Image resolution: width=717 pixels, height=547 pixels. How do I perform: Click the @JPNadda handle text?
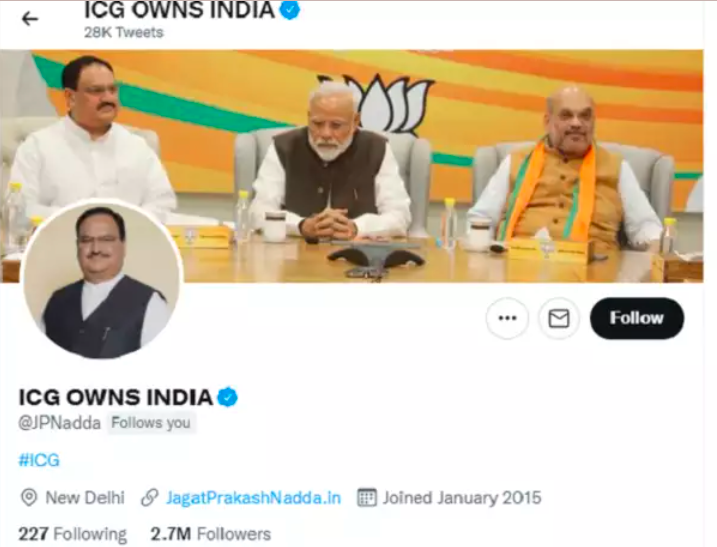59,423
